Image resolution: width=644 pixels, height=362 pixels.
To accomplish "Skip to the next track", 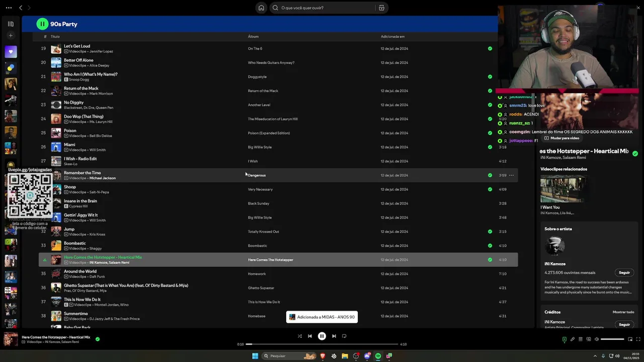I will tap(334, 336).
